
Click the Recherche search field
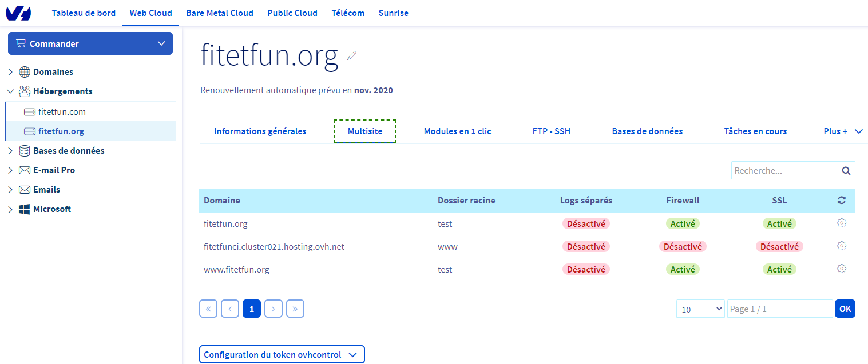coord(783,170)
